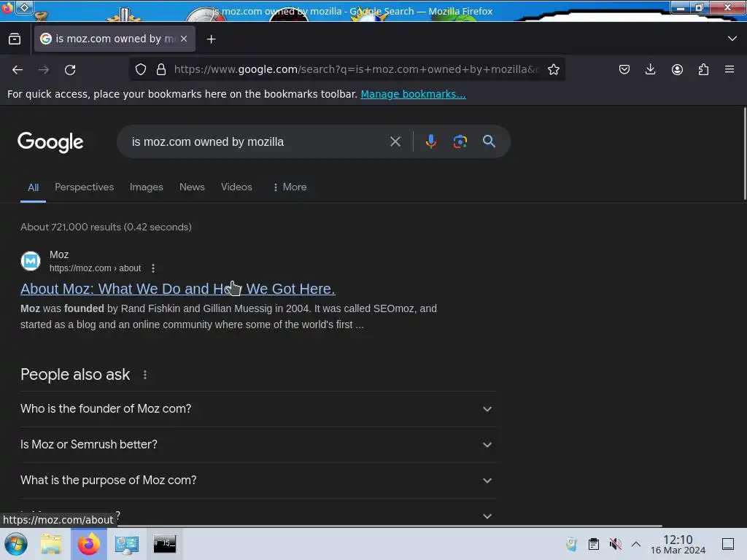The height and width of the screenshot is (560, 747).
Task: Go to the Google homepage logo
Action: click(x=50, y=142)
